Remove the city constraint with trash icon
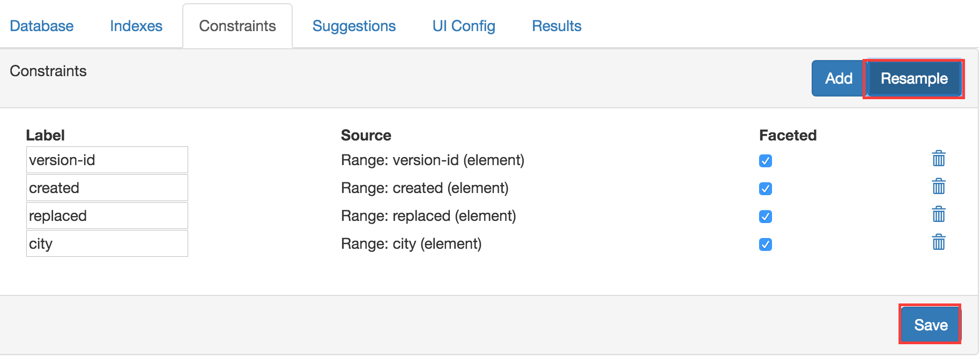Viewport: 980px width, 356px height. 938,242
